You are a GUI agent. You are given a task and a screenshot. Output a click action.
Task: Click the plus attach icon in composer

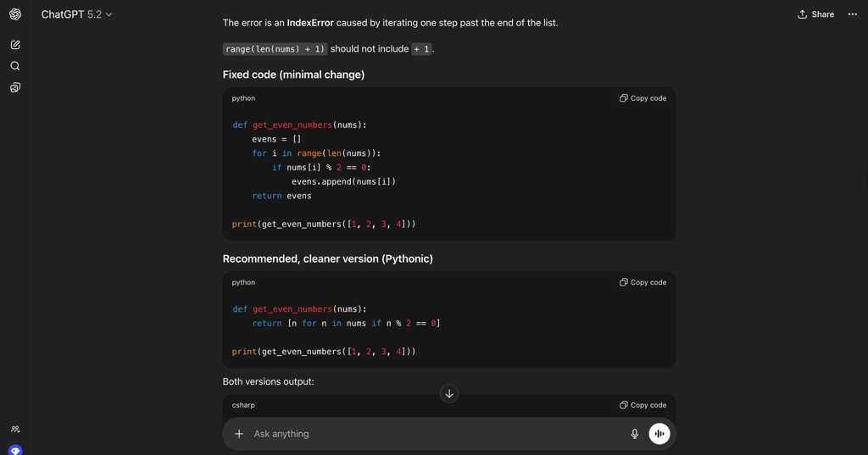pos(239,434)
